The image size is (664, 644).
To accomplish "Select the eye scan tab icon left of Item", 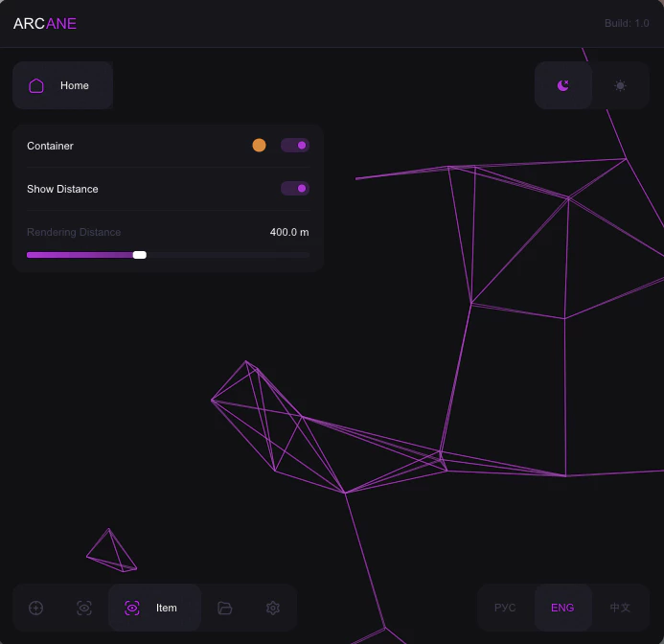I will 84,608.
